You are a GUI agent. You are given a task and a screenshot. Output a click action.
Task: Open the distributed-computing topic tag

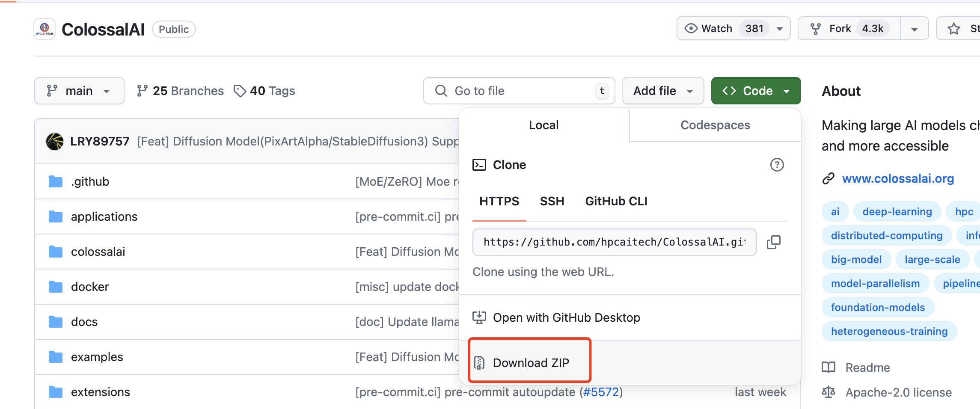(887, 235)
